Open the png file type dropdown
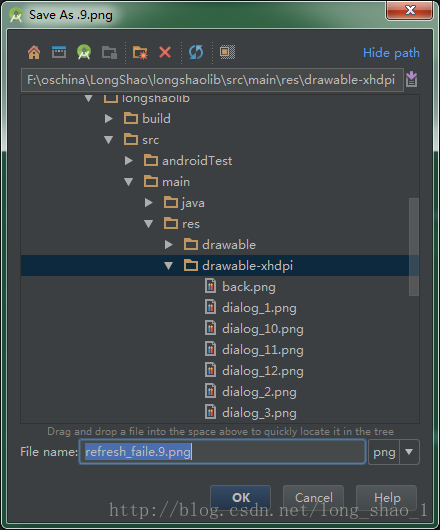This screenshot has height=530, width=440. click(409, 452)
